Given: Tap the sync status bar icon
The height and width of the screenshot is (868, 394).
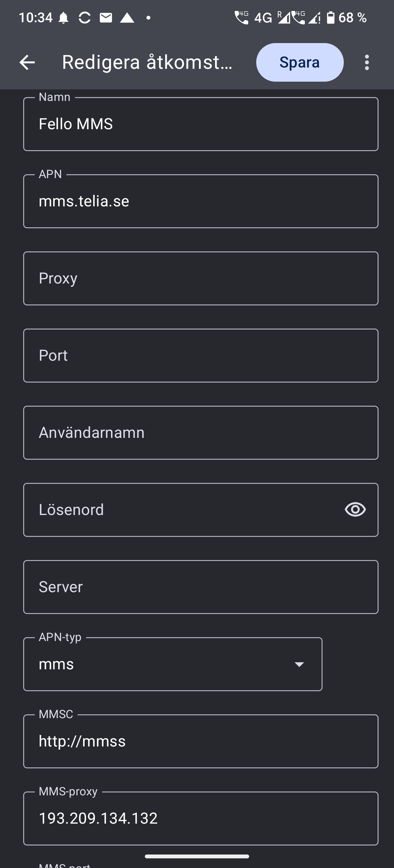Looking at the screenshot, I should pos(84,18).
